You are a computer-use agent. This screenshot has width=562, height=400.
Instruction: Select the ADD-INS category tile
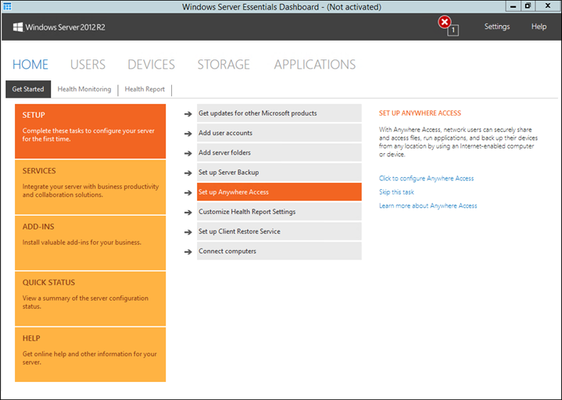pos(90,243)
